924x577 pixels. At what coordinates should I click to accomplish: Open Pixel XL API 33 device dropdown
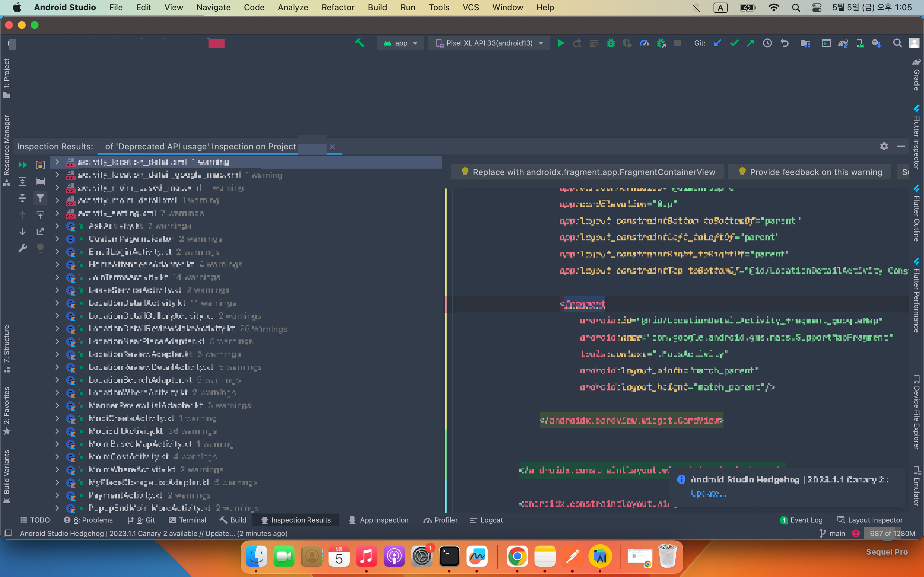(490, 43)
